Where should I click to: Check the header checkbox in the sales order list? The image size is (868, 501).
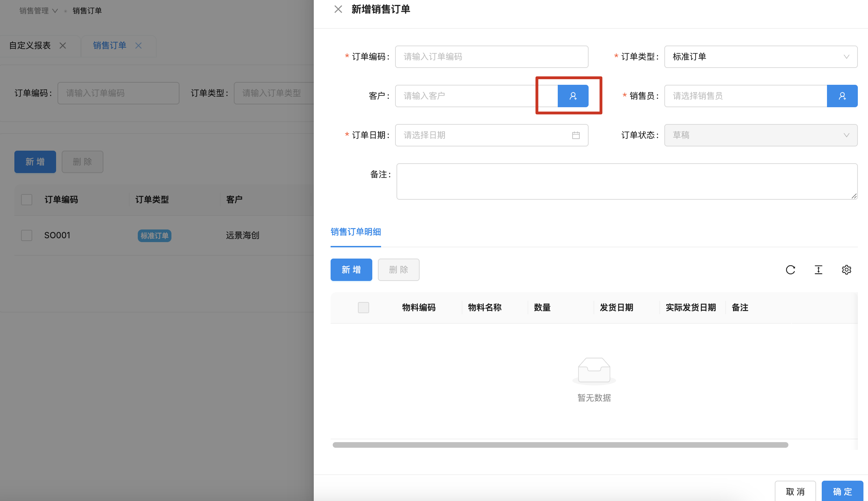tap(27, 199)
